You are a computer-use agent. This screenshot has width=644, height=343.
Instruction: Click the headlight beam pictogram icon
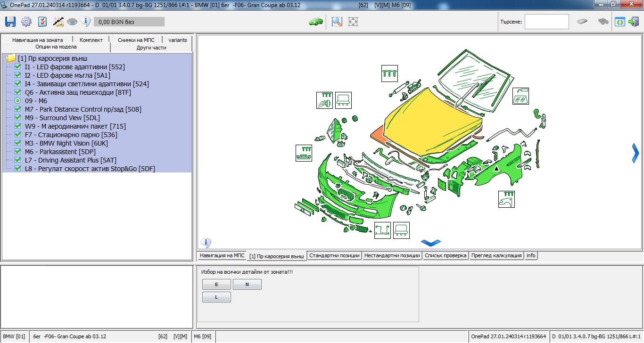coord(324,100)
